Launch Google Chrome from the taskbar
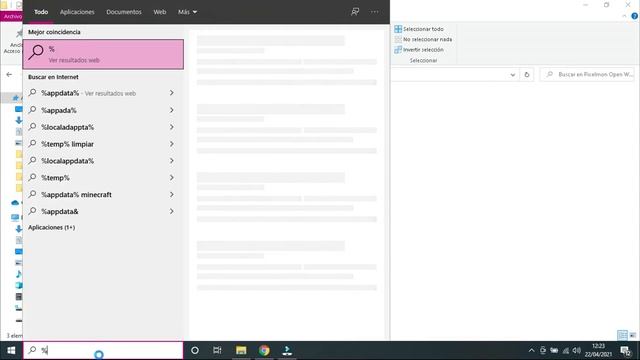This screenshot has width=640, height=360. (264, 350)
